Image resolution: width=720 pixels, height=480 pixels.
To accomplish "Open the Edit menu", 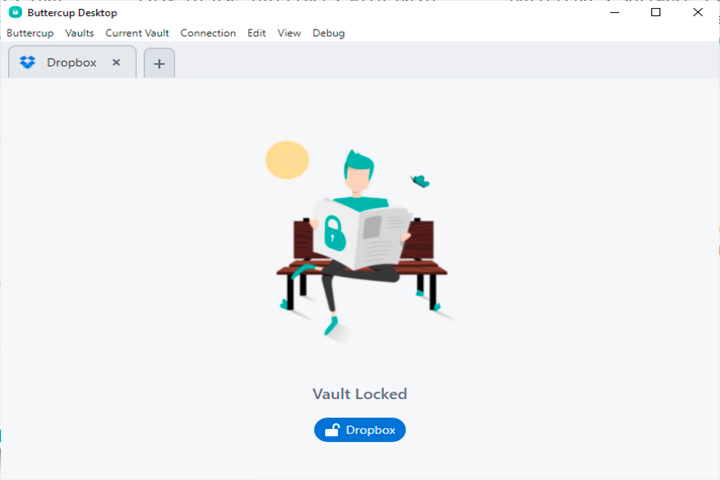I will 256,33.
